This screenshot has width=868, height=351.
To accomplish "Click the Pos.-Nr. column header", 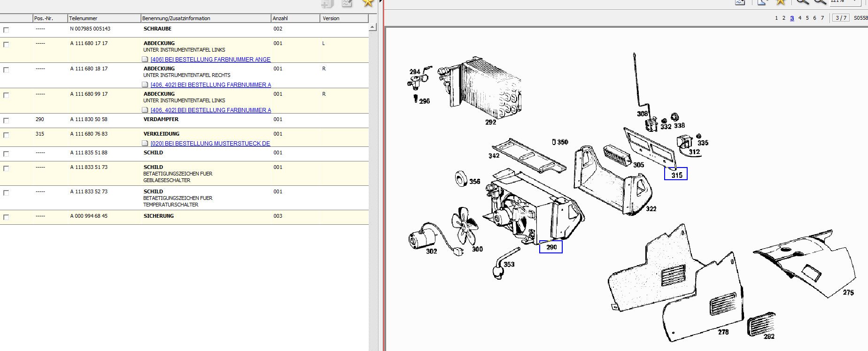I will [x=50, y=18].
